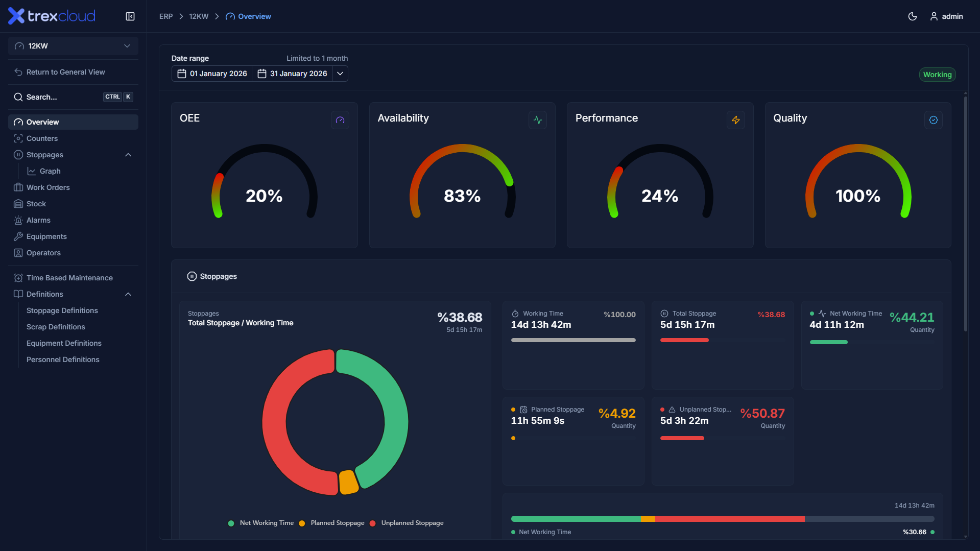980x551 pixels.
Task: Click the Quality checkmark icon
Action: 934,120
